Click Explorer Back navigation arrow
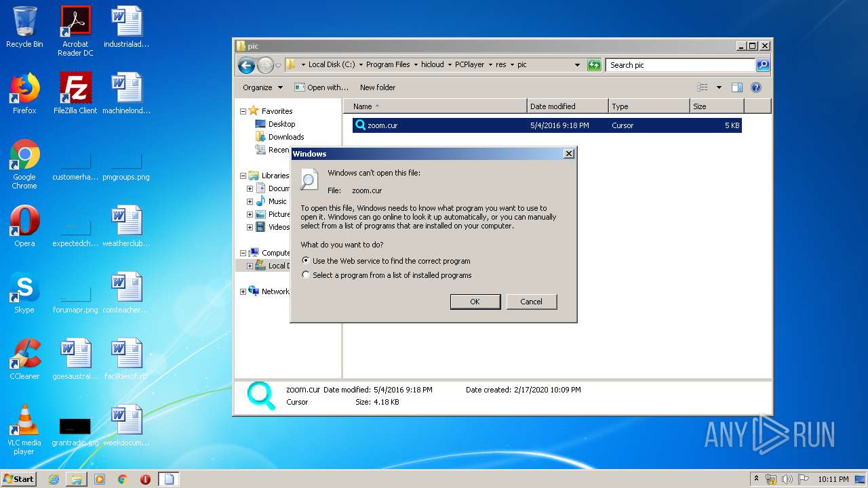This screenshot has width=868, height=488. (246, 65)
